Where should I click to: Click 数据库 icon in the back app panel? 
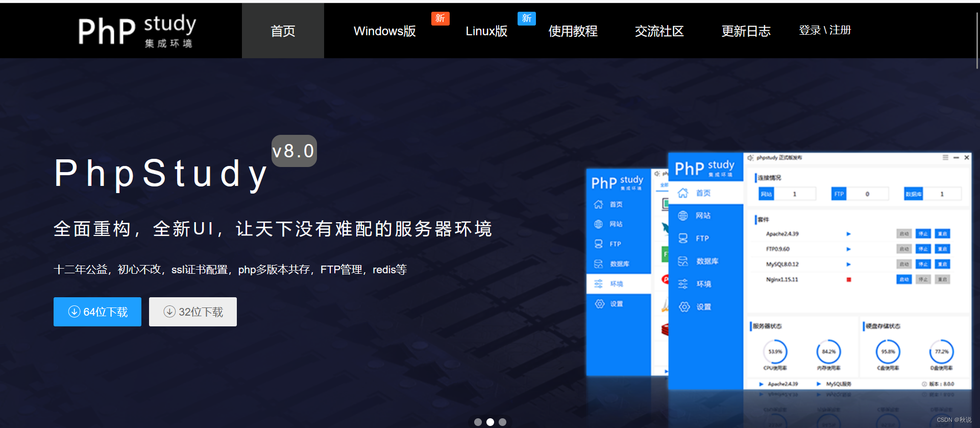coord(598,264)
